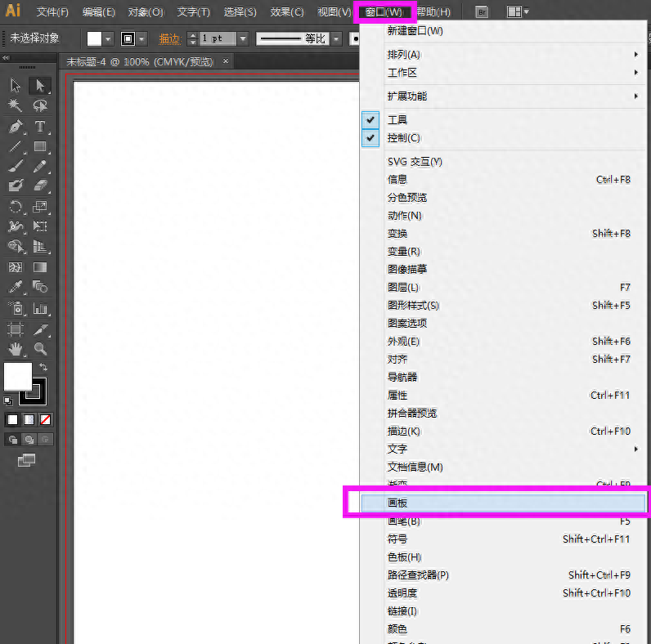The width and height of the screenshot is (651, 644).
Task: Choose 路径查找器(P) menu entry
Action: (503, 575)
